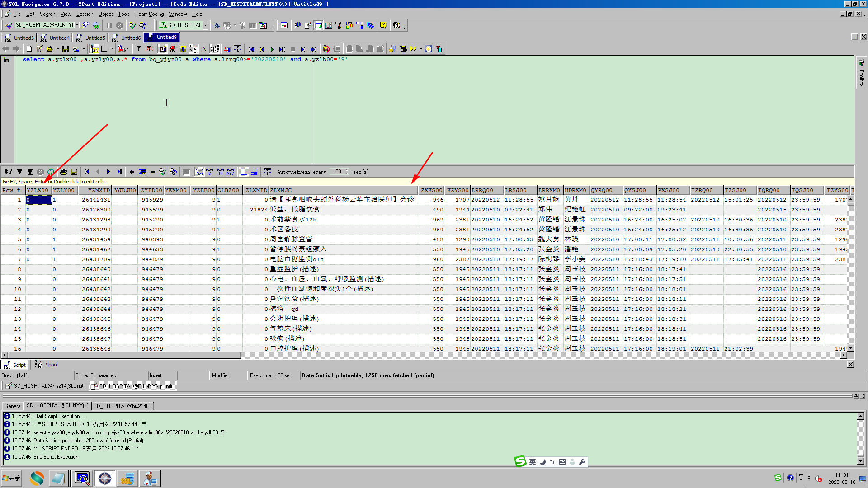Toggle grid view layout button in results

click(x=244, y=172)
